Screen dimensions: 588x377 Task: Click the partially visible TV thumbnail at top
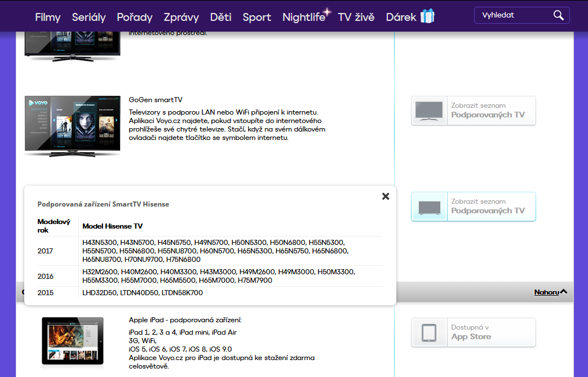coord(72,46)
